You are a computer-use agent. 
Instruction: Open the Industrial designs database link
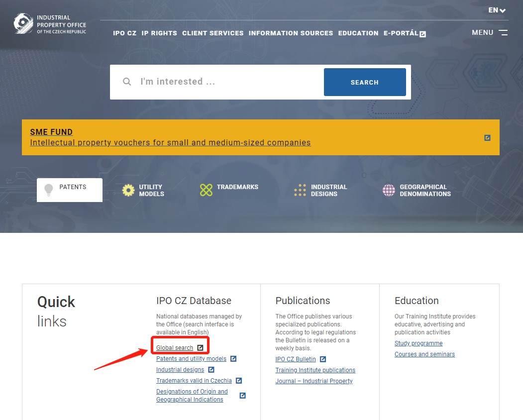[x=180, y=370]
